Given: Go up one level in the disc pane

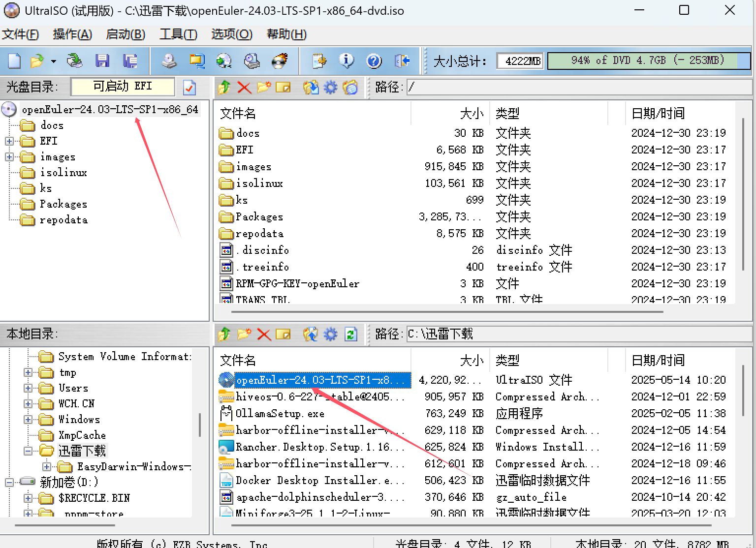Looking at the screenshot, I should tap(224, 88).
